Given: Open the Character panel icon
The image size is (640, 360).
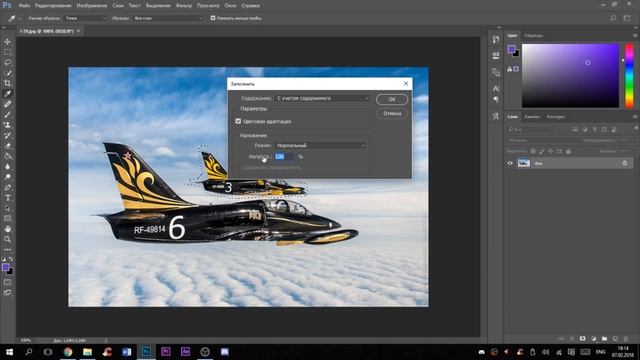Looking at the screenshot, I should [x=496, y=88].
